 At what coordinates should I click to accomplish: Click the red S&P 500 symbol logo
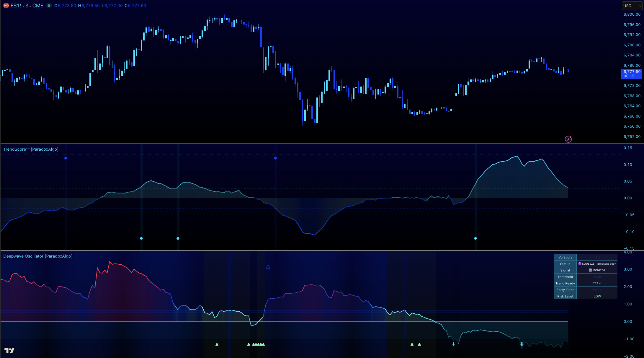tap(6, 6)
